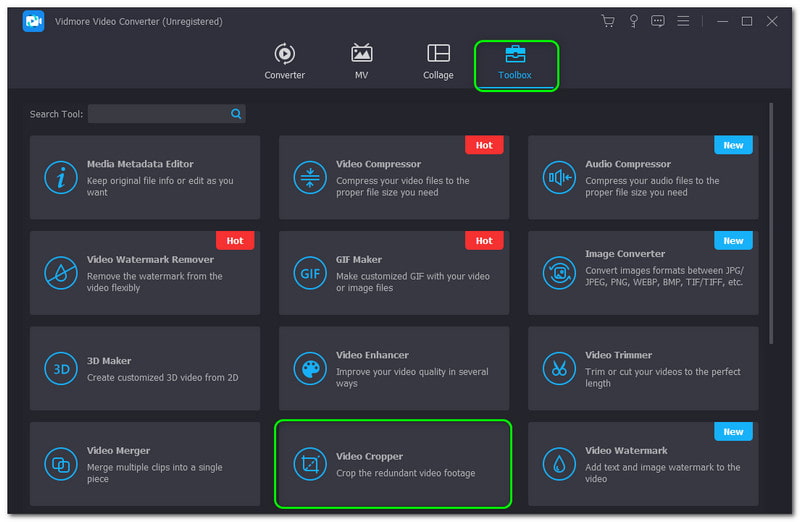Close the Vidmore Video Converter window
This screenshot has height=522, width=800.
click(x=772, y=21)
